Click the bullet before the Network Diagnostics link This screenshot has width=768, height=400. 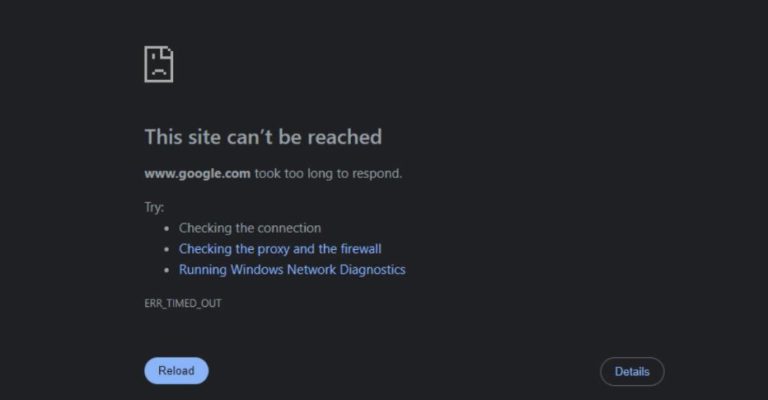(167, 271)
